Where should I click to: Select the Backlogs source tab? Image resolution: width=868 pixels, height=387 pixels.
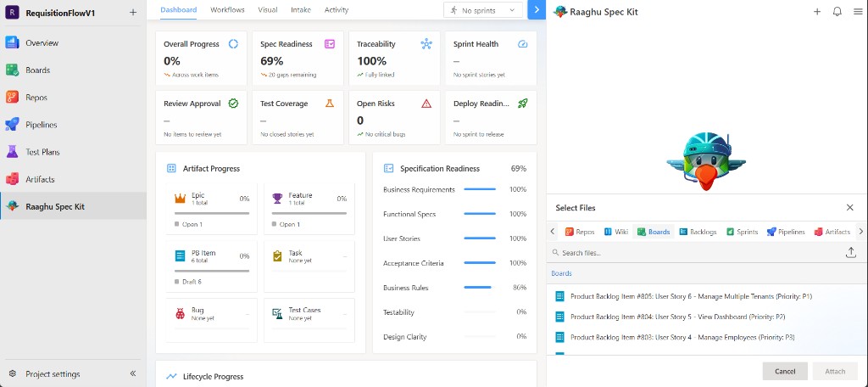pyautogui.click(x=698, y=232)
